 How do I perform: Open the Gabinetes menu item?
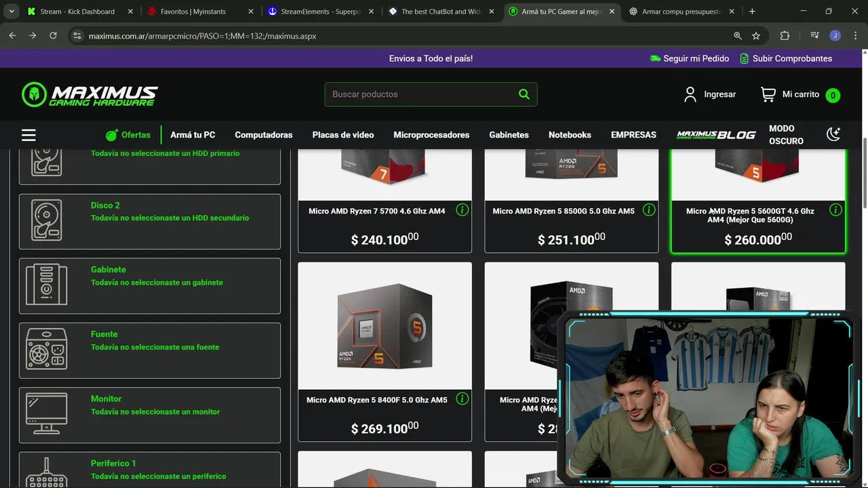click(x=509, y=135)
